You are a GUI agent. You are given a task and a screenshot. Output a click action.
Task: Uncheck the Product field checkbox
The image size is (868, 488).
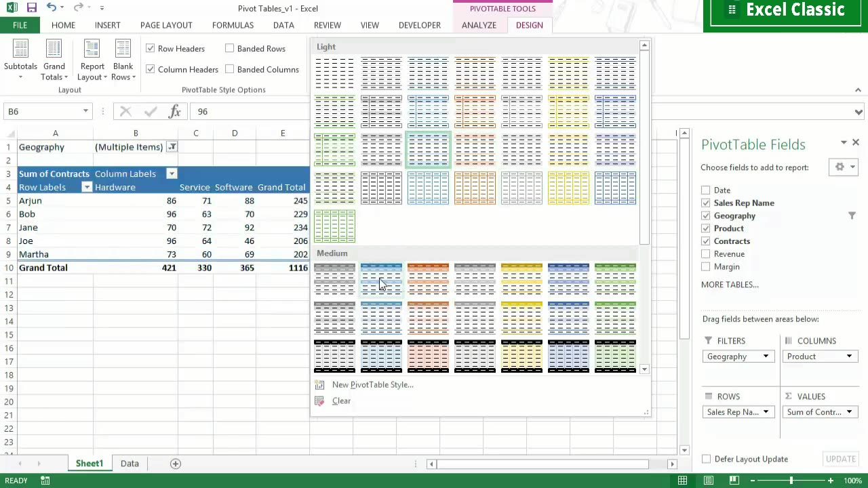click(706, 228)
